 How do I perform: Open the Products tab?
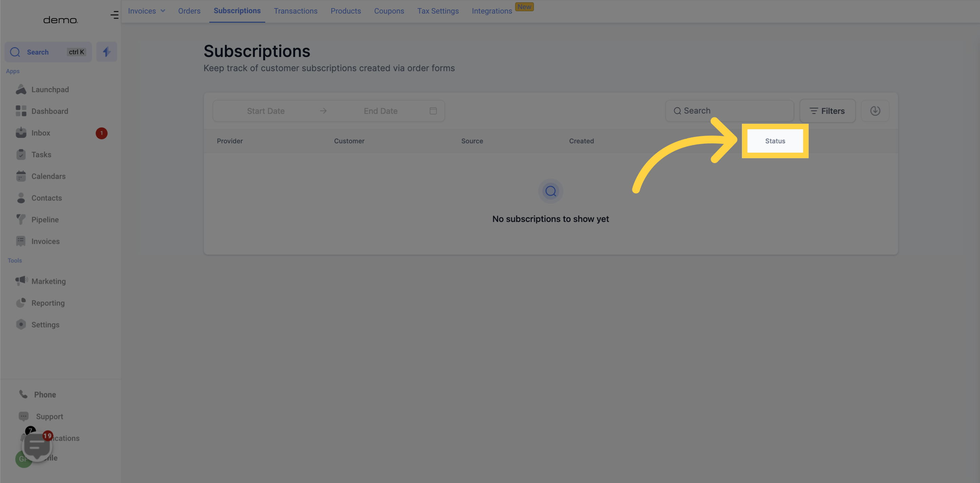coord(345,11)
